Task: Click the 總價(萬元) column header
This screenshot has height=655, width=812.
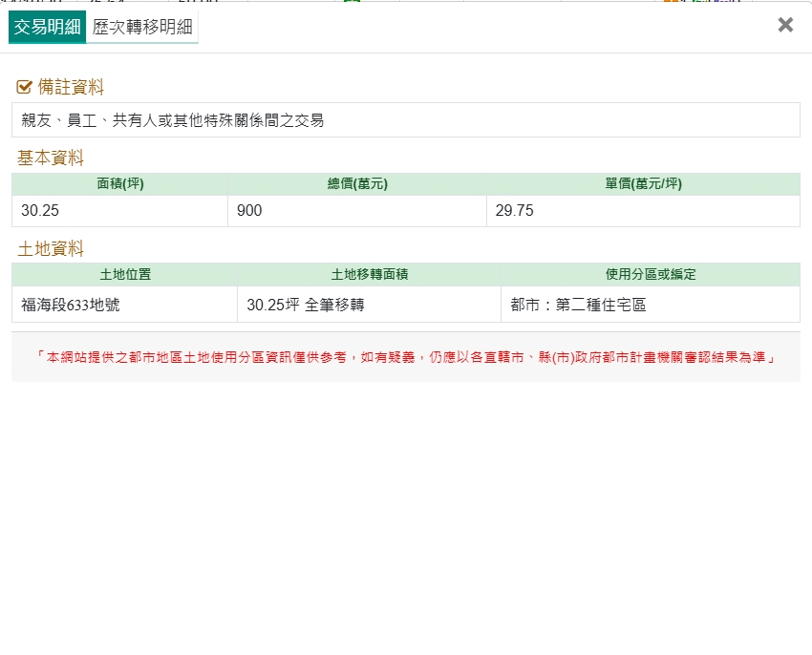Action: coord(357,184)
